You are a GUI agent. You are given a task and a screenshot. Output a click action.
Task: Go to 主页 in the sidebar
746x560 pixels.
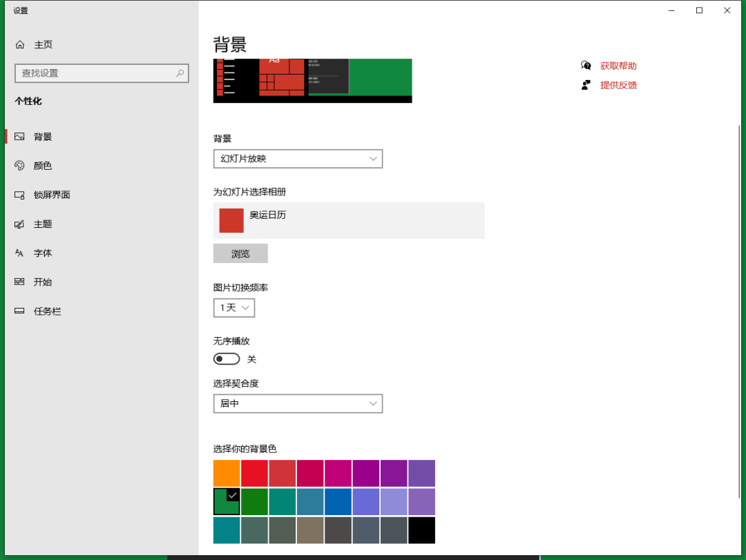pos(43,45)
